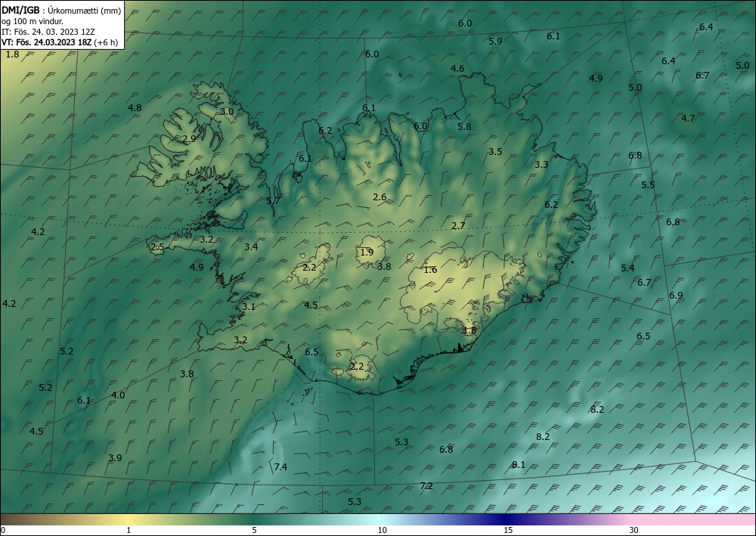756x536 pixels.
Task: Click the map value '3.0' on the Westfjords
Action: [227, 111]
